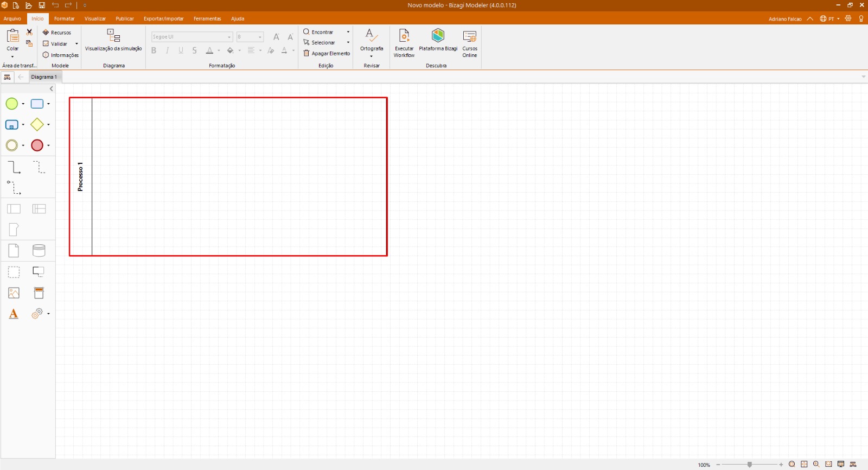Click the Save icon in title bar
Viewport: 868px width, 470px height.
click(x=42, y=5)
